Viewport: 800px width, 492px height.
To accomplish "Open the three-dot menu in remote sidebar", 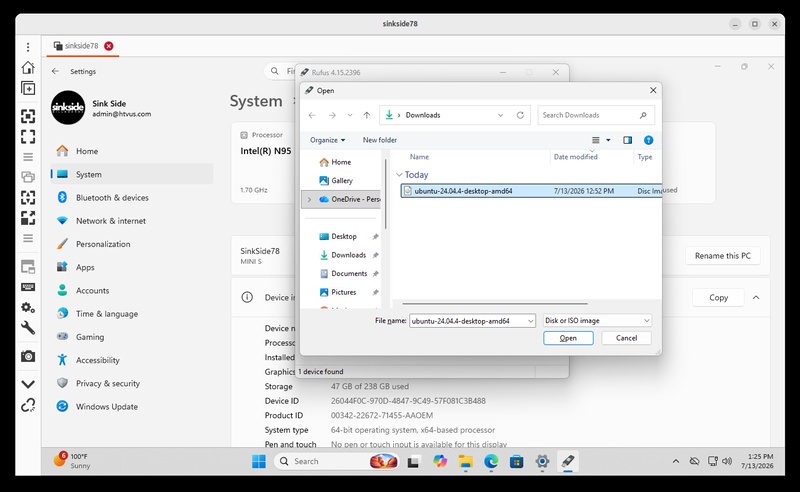I will (x=28, y=47).
